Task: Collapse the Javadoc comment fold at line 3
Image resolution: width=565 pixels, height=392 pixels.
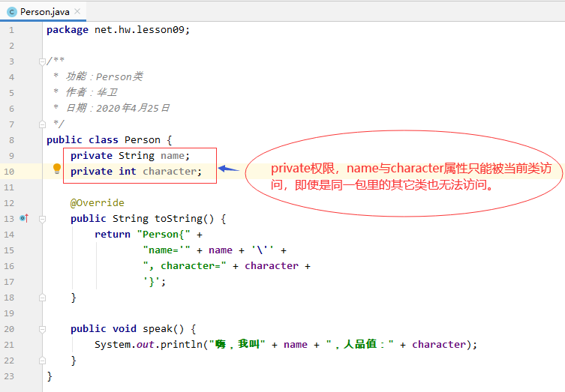Action: pyautogui.click(x=42, y=61)
